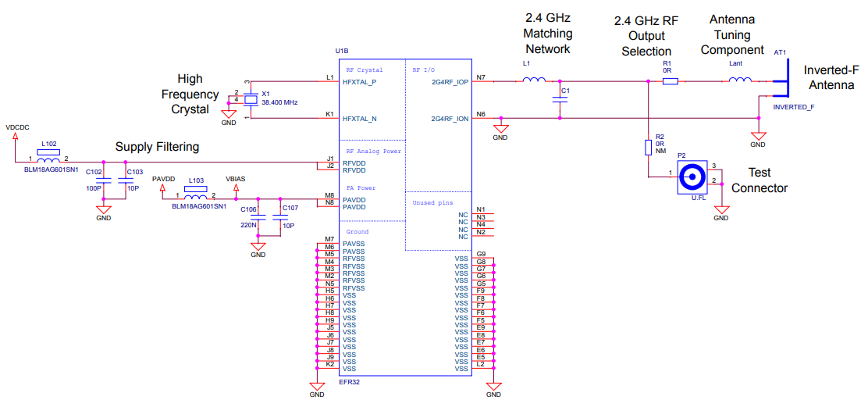Select the 38.400 MHz crystal value
868x407 pixels.
click(281, 103)
